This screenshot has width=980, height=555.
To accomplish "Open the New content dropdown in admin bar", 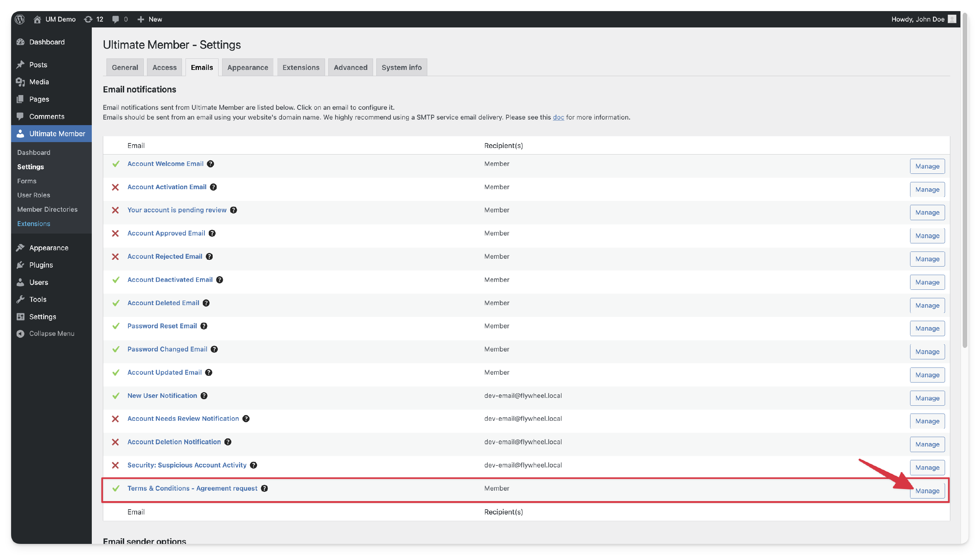I will click(x=150, y=19).
